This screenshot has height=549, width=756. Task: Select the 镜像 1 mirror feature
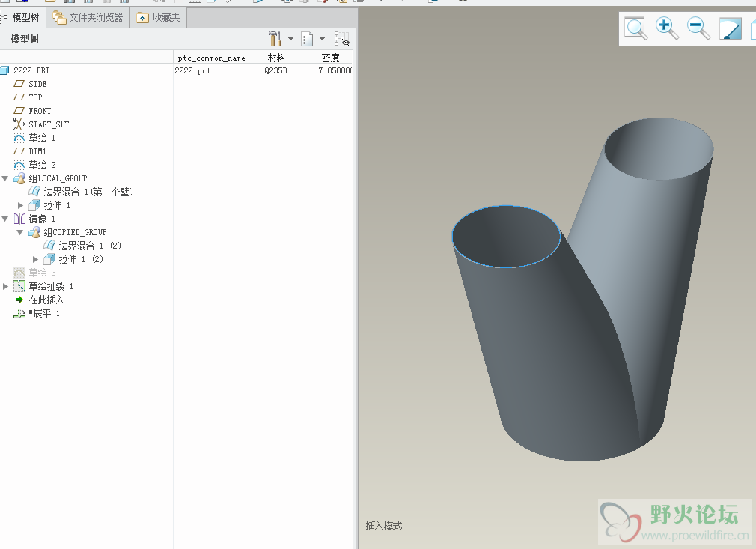coord(41,219)
